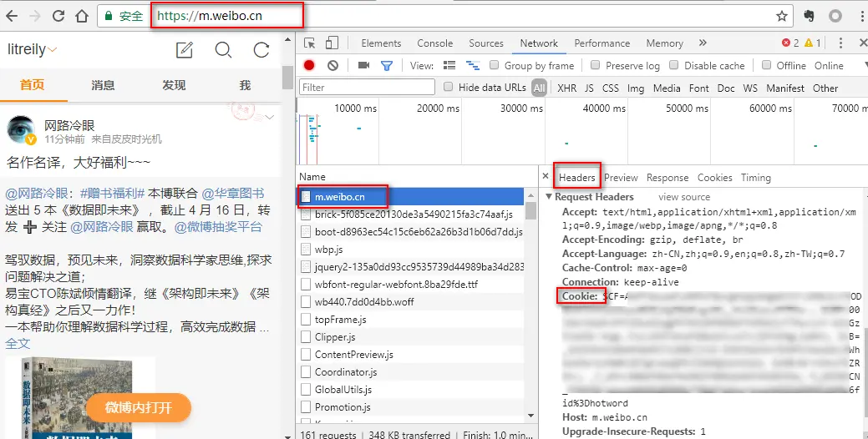868x439 pixels.
Task: Open the browser home page icon
Action: coord(82,16)
